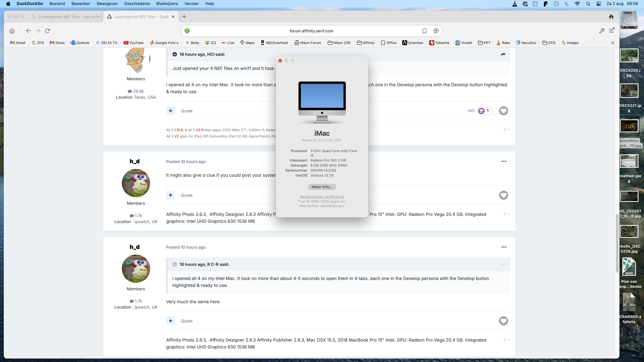Open a new tab with plus icon
This screenshot has width=644, height=362.
click(184, 17)
